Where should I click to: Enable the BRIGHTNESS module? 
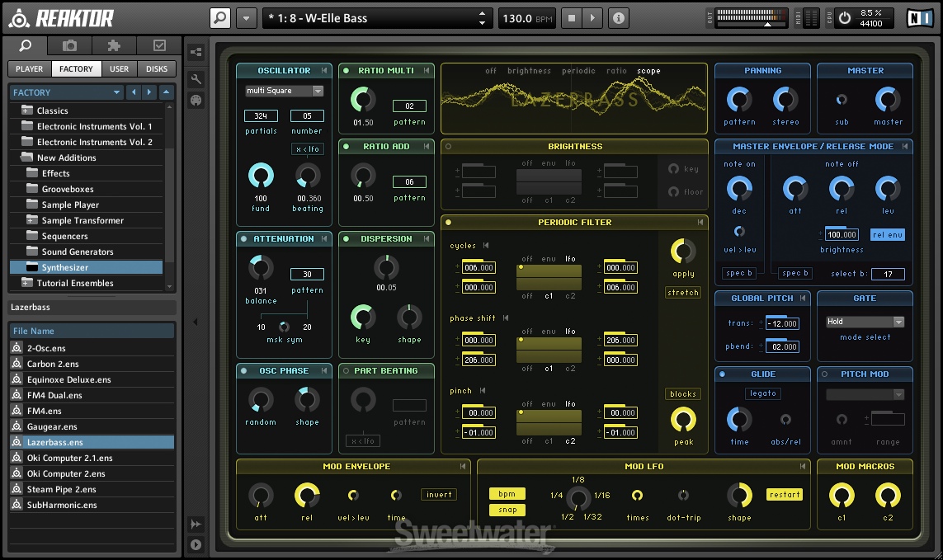tap(448, 146)
